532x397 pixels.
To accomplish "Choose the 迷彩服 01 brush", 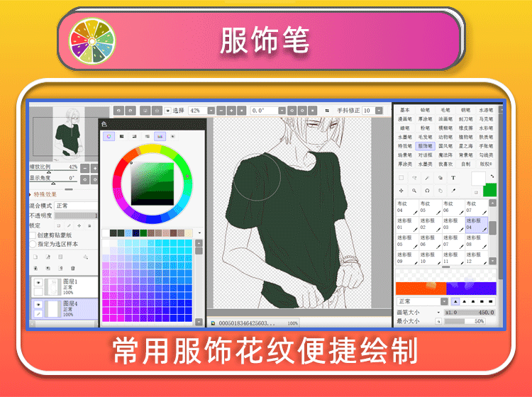I will pos(407,225).
